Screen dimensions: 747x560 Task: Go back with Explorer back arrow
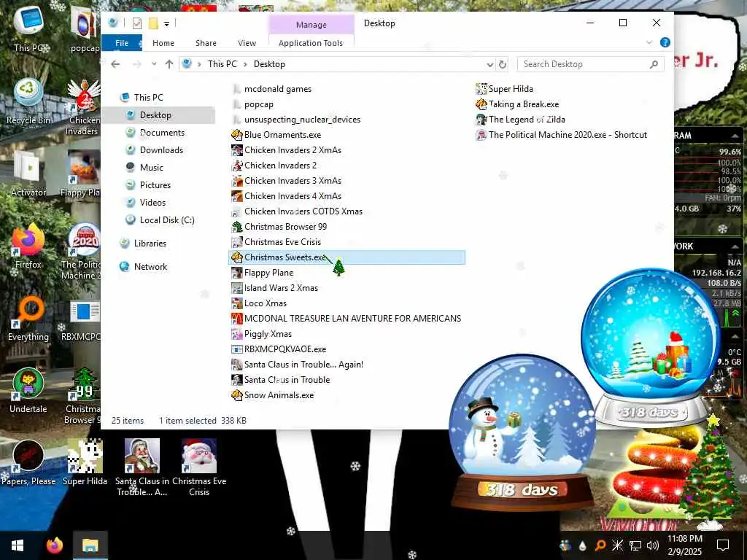coord(115,64)
